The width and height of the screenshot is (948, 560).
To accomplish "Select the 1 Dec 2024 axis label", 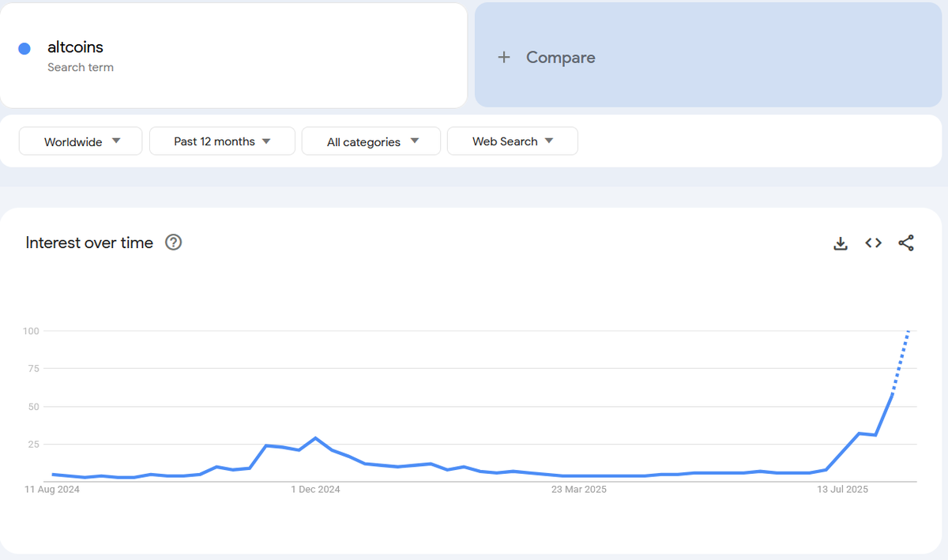I will tap(315, 490).
